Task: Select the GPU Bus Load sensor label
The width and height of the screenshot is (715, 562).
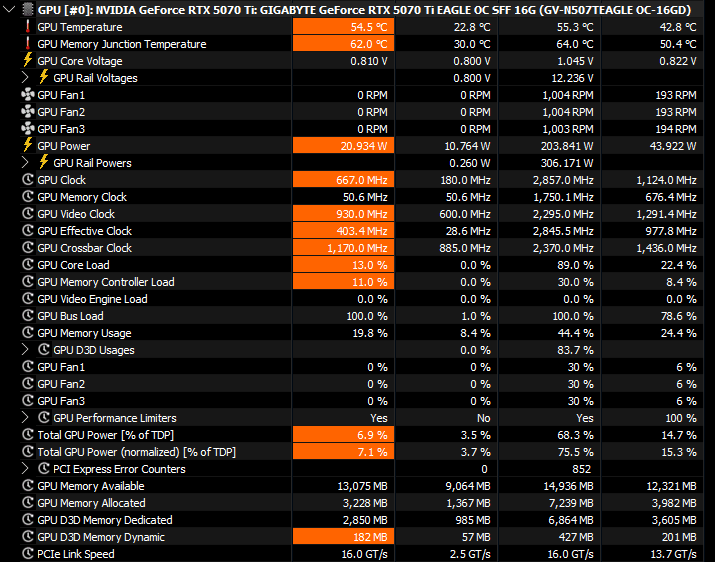Action: click(x=70, y=316)
